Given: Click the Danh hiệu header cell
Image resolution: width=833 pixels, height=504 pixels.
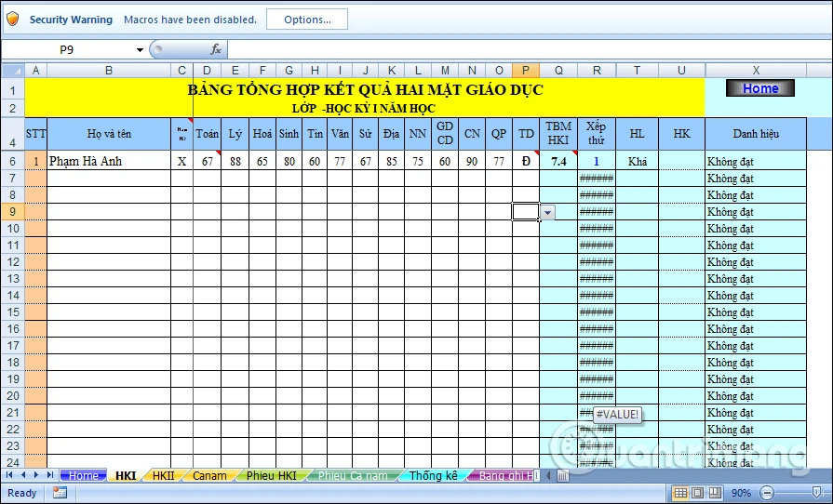Looking at the screenshot, I should click(x=756, y=134).
